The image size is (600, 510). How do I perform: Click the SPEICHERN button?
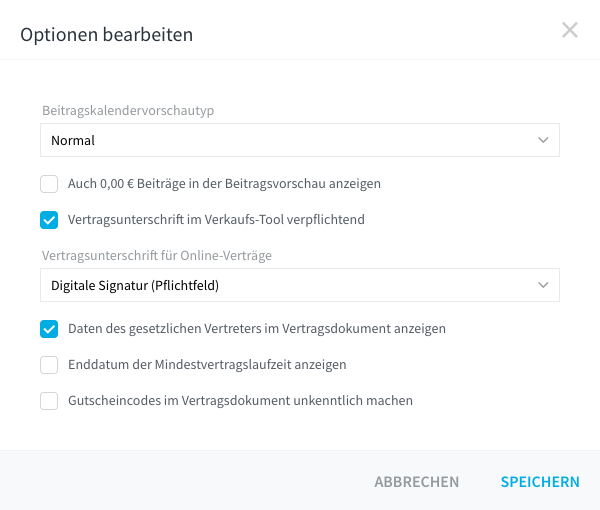pos(540,482)
